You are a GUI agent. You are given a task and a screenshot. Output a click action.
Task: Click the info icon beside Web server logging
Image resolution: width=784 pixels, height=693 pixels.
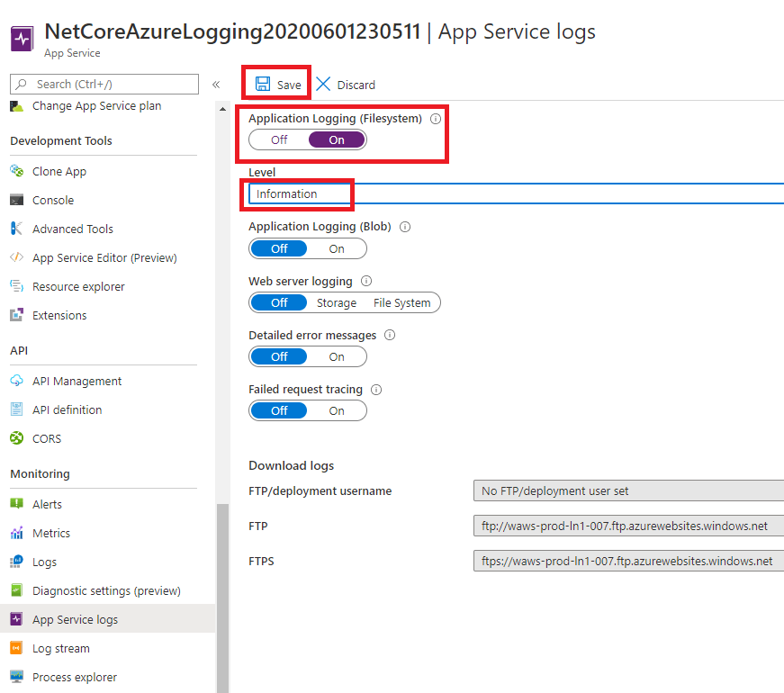(x=366, y=281)
